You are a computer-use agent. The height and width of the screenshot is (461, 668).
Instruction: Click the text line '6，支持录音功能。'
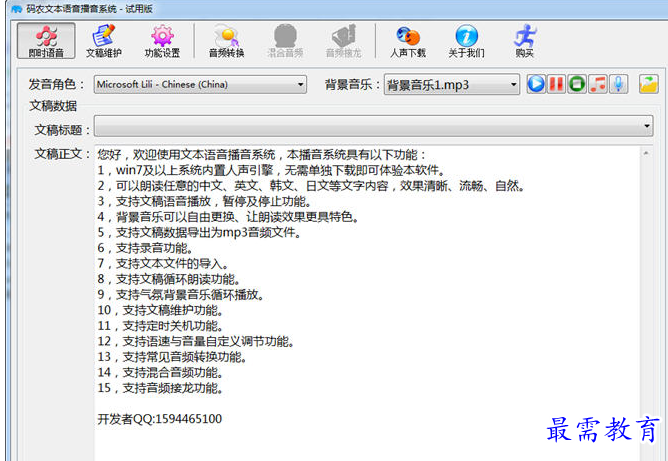click(x=145, y=248)
